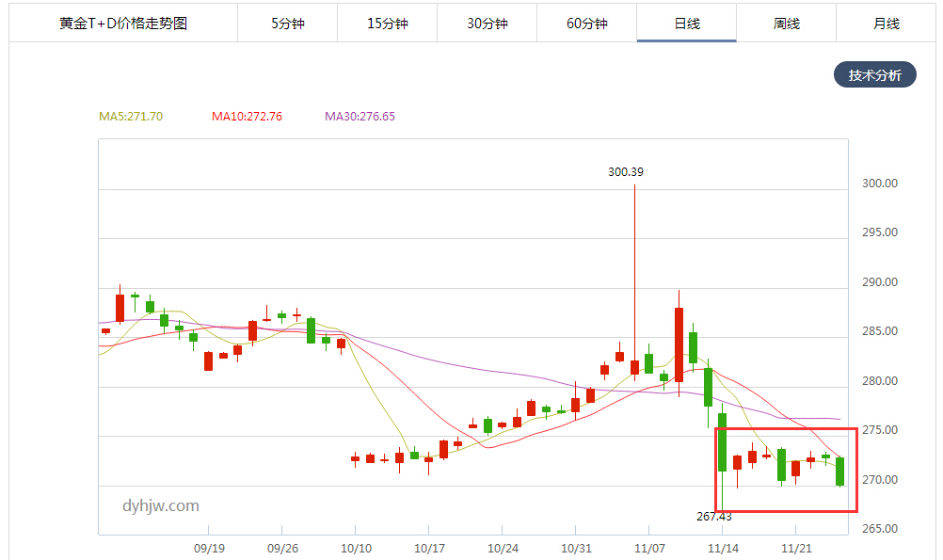Click the 300.00 price axis label
The width and height of the screenshot is (943, 560).
pos(880,184)
